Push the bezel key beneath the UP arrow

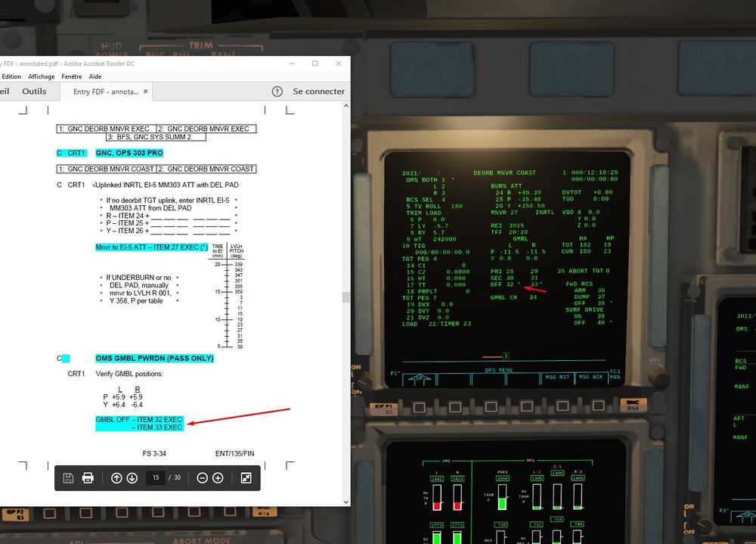tap(419, 407)
